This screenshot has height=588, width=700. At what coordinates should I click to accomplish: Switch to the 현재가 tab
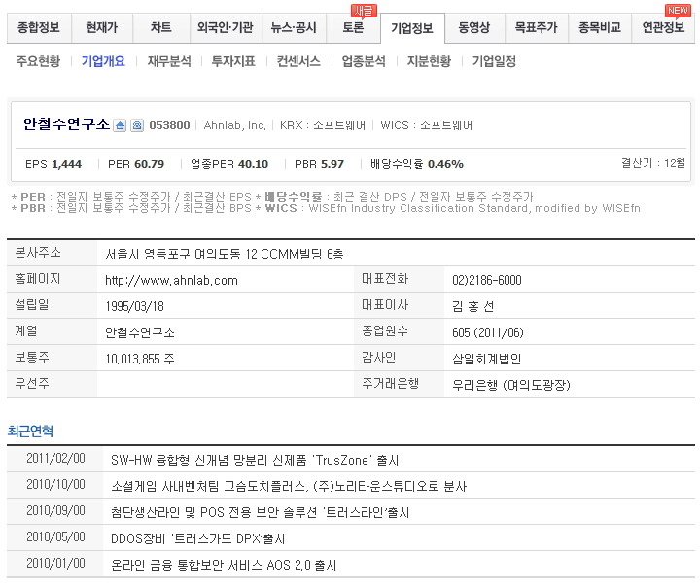pos(101,28)
